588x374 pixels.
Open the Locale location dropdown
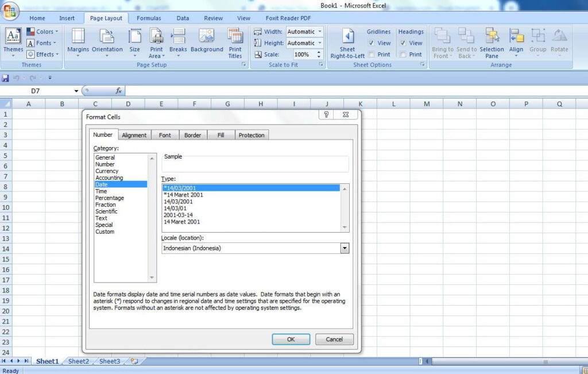click(x=345, y=248)
